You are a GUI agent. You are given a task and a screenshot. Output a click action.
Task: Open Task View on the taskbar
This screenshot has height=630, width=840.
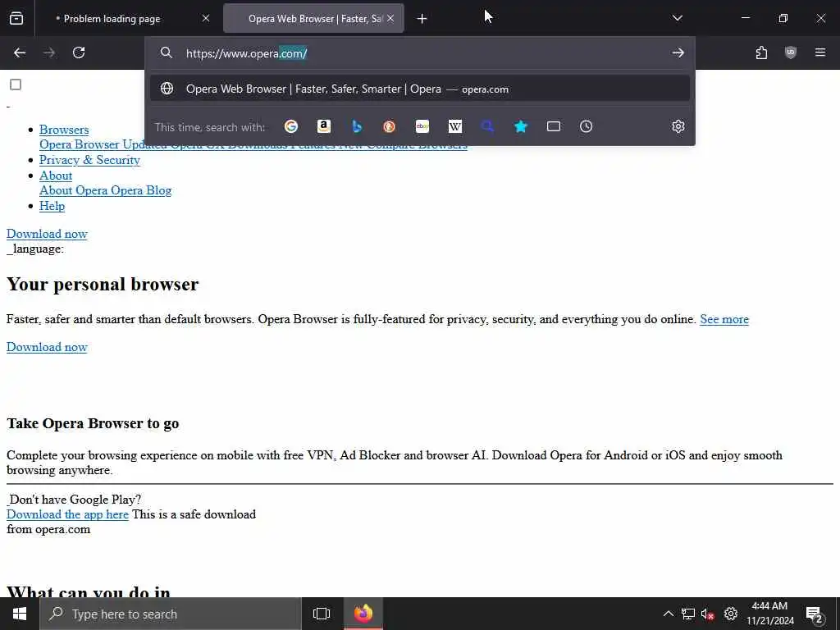322,614
